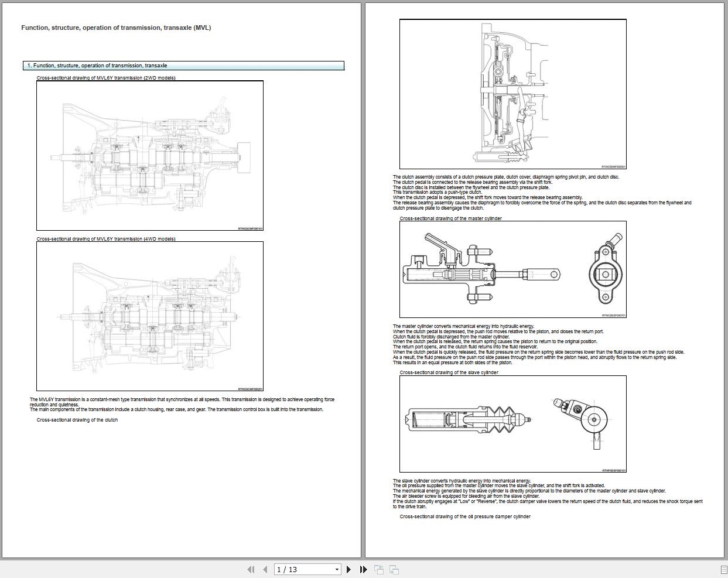Select the previous view navigation icon

click(x=378, y=569)
